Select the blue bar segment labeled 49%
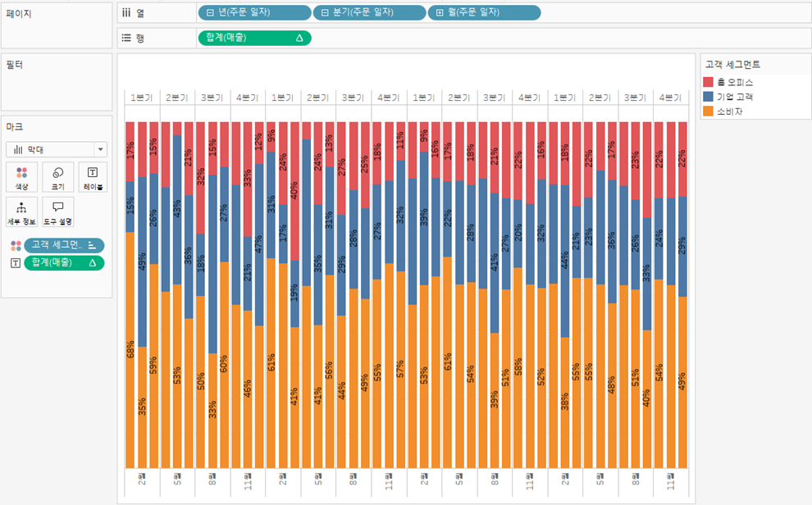The image size is (812, 505). click(x=142, y=262)
